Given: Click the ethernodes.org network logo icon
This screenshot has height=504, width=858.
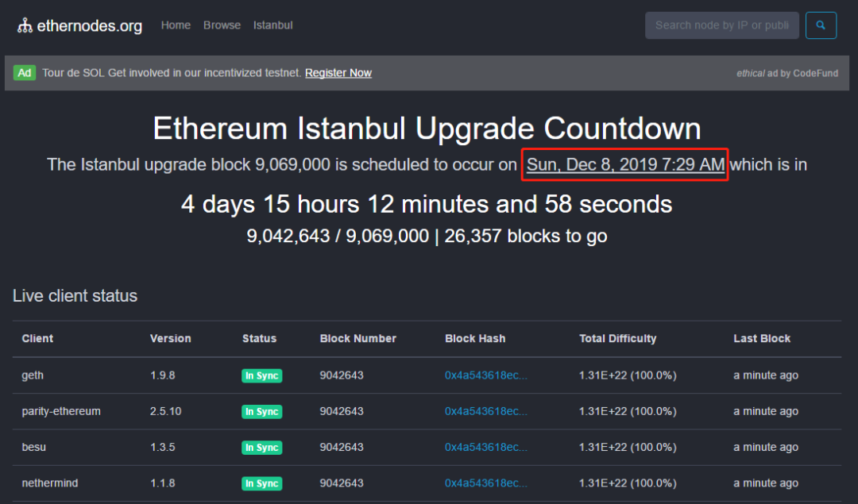Looking at the screenshot, I should coord(25,25).
